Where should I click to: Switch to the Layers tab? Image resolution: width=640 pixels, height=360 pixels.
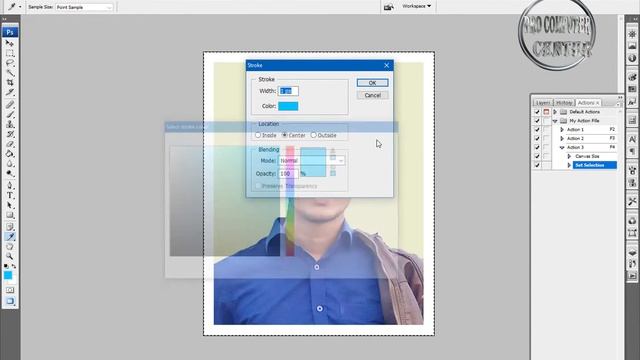543,103
